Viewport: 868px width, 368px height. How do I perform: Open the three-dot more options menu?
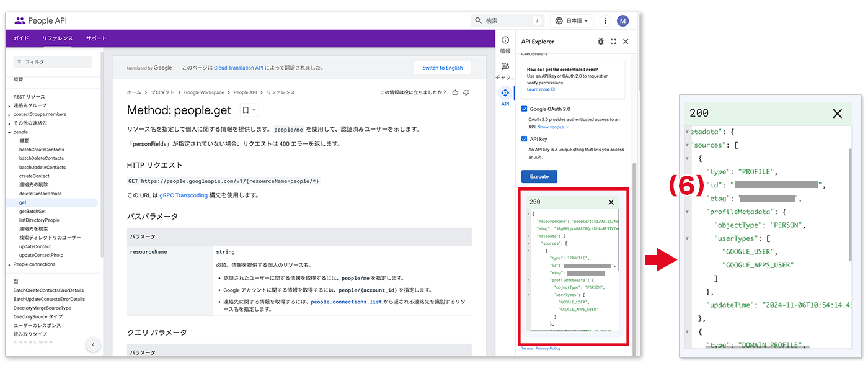point(605,20)
